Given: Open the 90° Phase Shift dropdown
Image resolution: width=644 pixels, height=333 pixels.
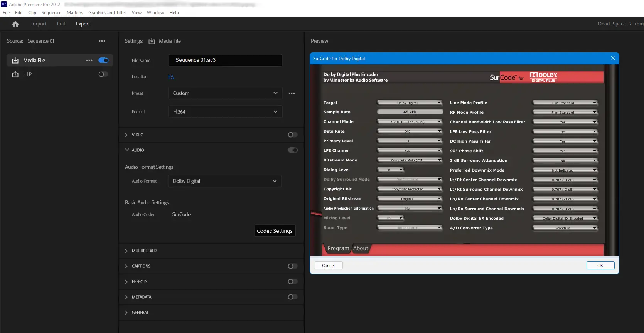Looking at the screenshot, I should [565, 151].
